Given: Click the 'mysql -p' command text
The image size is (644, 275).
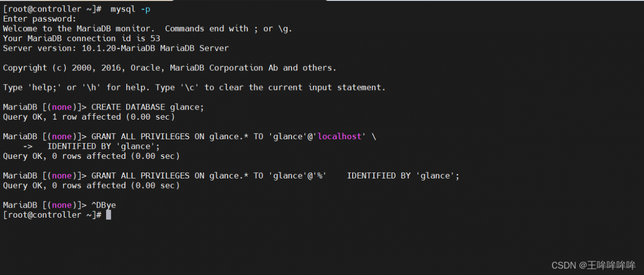Looking at the screenshot, I should click(x=130, y=9).
